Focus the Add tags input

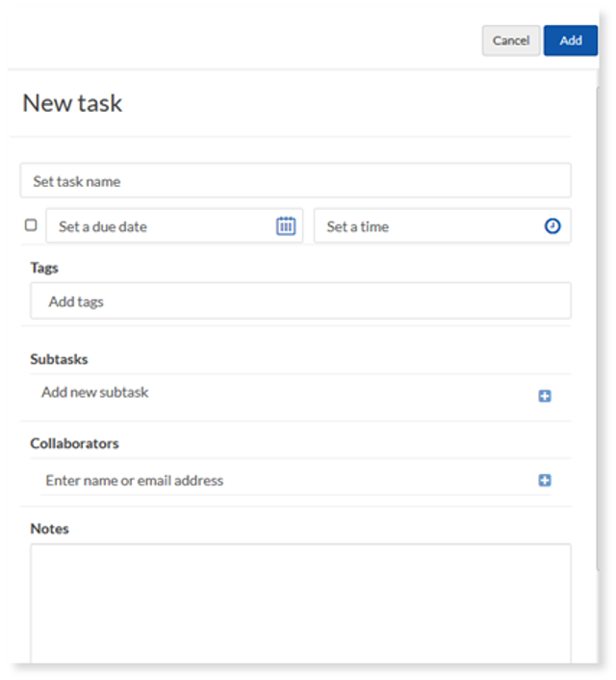[300, 301]
